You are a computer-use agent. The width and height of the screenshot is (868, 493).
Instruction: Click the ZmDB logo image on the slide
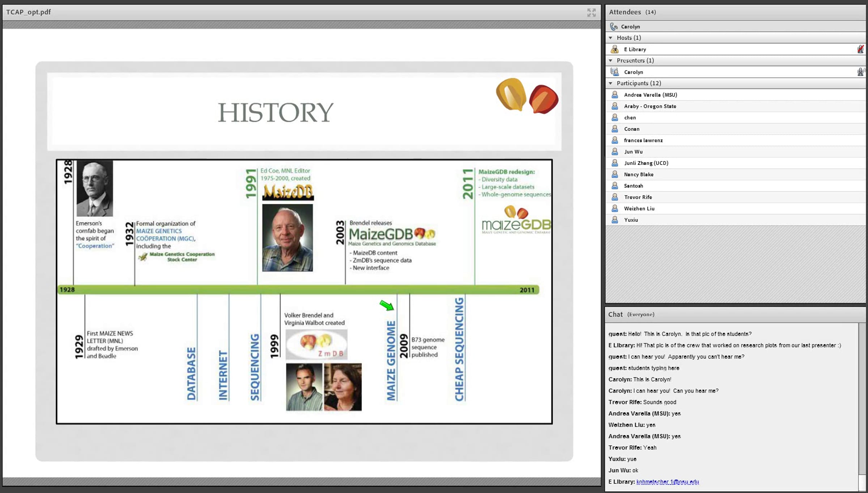(x=316, y=344)
